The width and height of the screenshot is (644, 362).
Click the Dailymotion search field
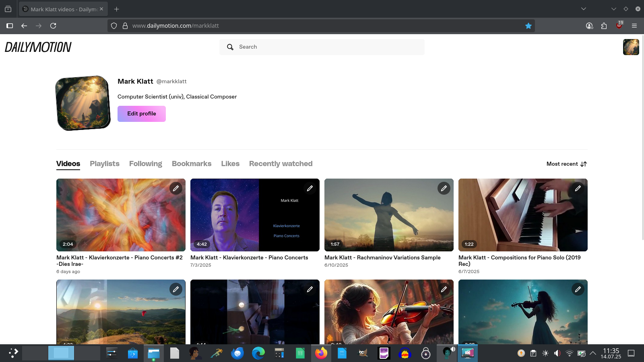click(322, 47)
